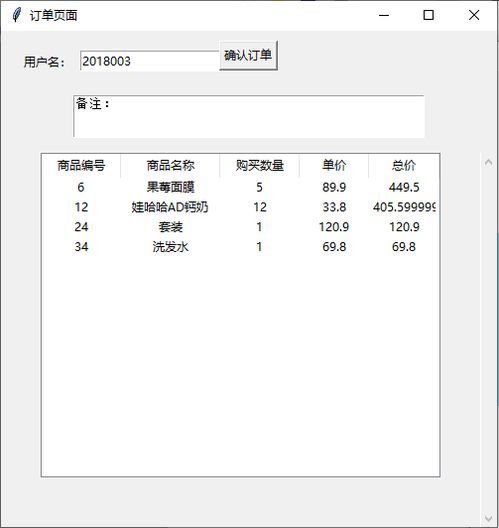This screenshot has height=528, width=499.
Task: Click the 405.59999 total price cell
Action: click(404, 207)
